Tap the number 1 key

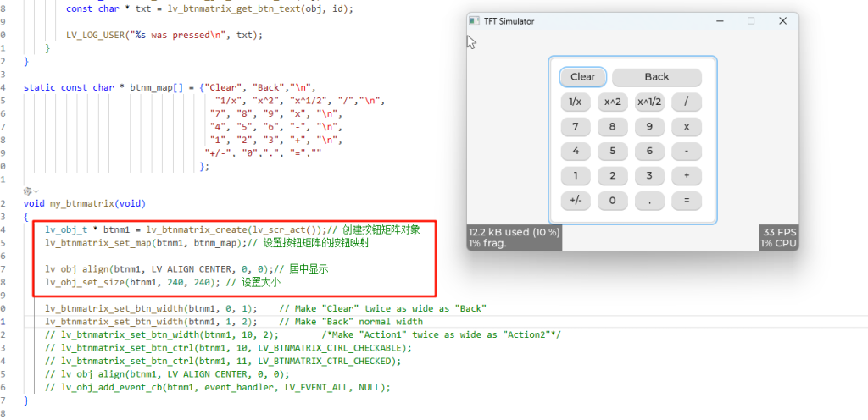[576, 176]
